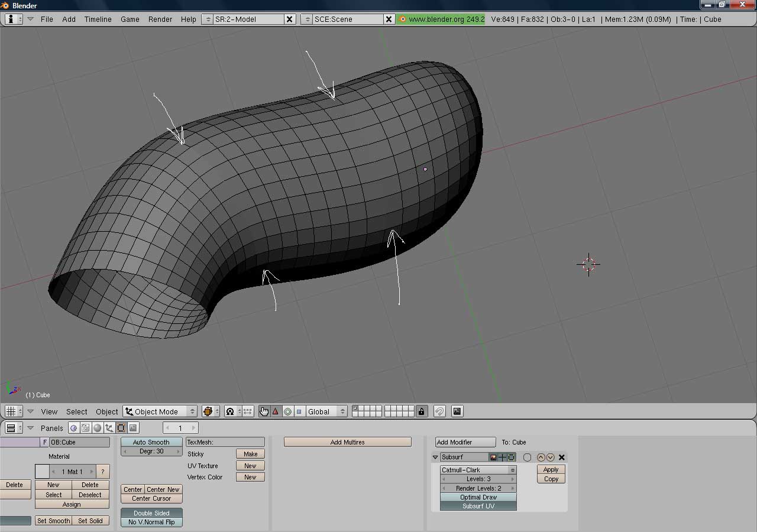Screen dimensions: 757x532
Task: Click the Add Modifier button
Action: (465, 442)
